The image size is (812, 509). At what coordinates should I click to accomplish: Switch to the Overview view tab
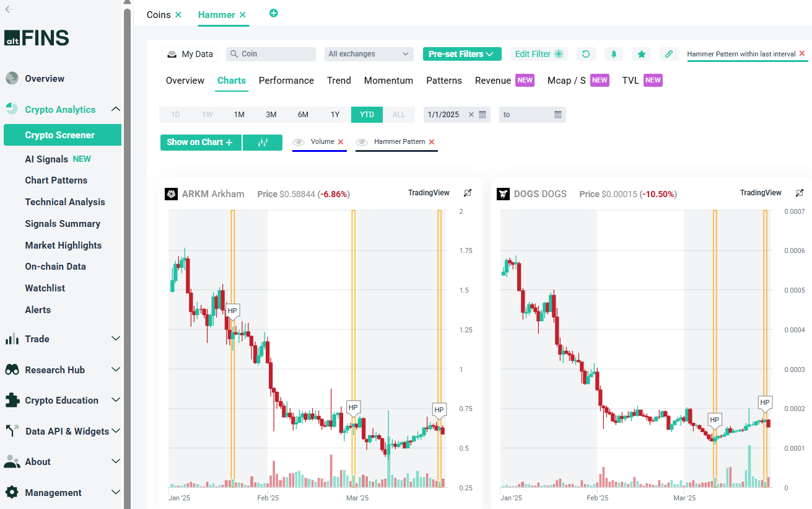[x=185, y=81]
